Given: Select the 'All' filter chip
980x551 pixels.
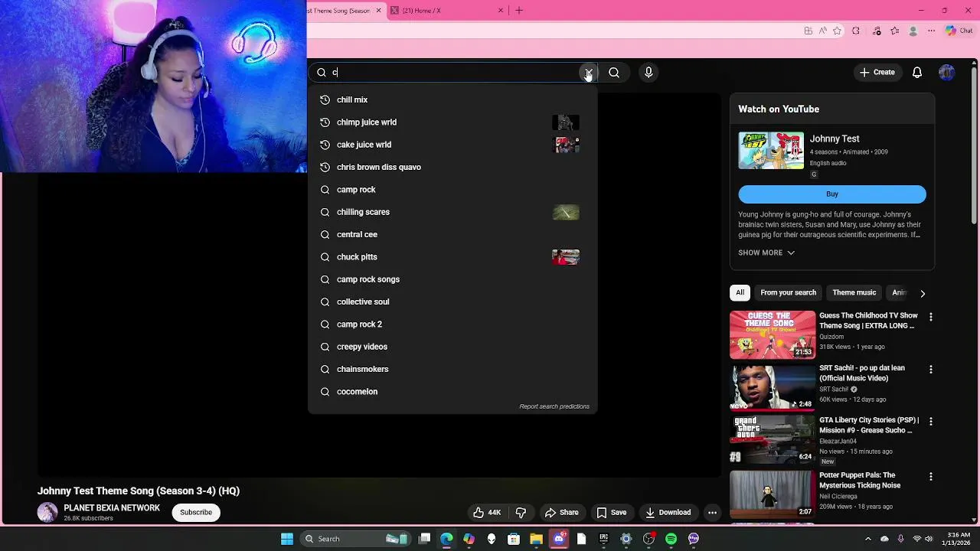Looking at the screenshot, I should click(740, 292).
